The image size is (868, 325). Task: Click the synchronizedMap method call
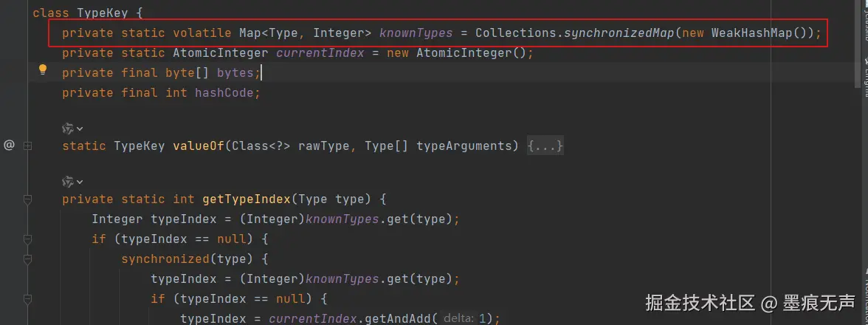point(619,32)
